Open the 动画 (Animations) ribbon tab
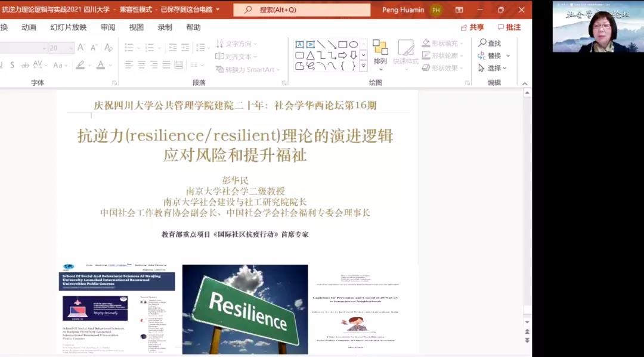Screen dimensions: 644x357 [29, 27]
